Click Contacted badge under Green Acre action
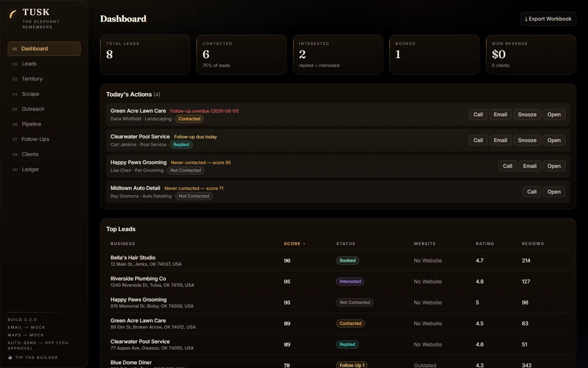Screen dimensions: 588x368 (x=189, y=119)
